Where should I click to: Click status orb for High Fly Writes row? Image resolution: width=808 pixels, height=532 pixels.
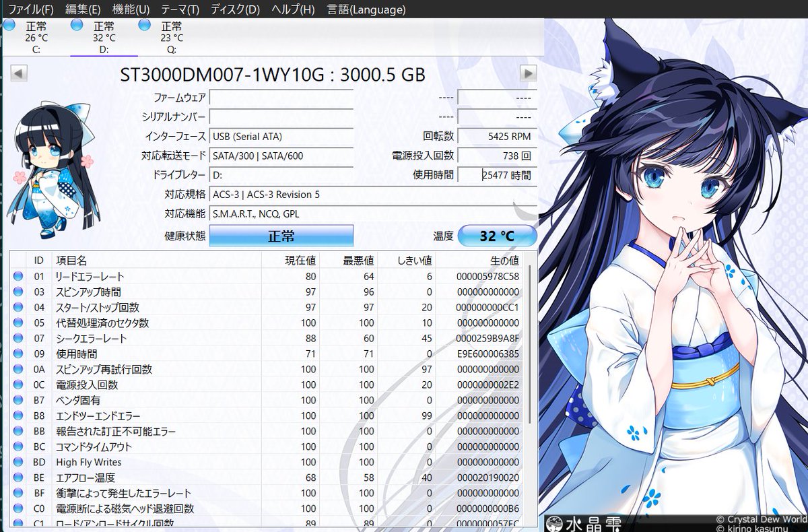(x=18, y=462)
